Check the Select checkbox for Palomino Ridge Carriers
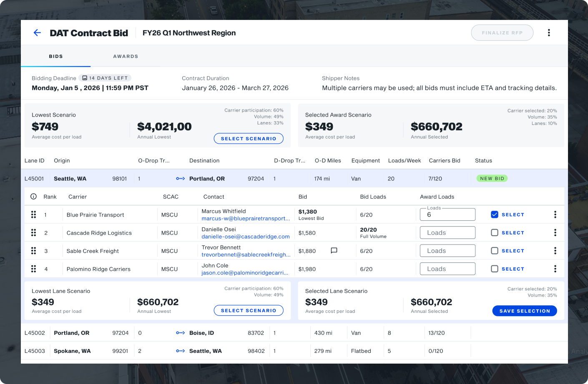 click(x=495, y=269)
